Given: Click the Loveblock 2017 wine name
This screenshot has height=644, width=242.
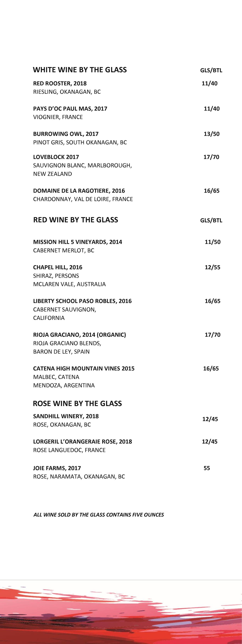Looking at the screenshot, I should [56, 157].
